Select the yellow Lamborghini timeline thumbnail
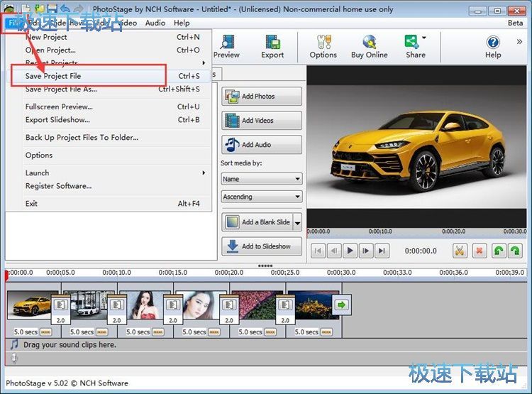 click(x=28, y=305)
